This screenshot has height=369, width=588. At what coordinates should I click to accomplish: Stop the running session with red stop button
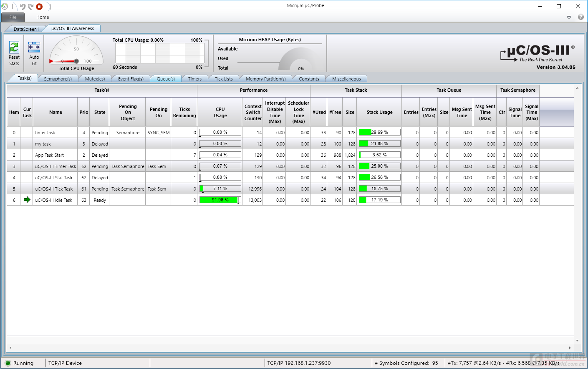tap(39, 6)
